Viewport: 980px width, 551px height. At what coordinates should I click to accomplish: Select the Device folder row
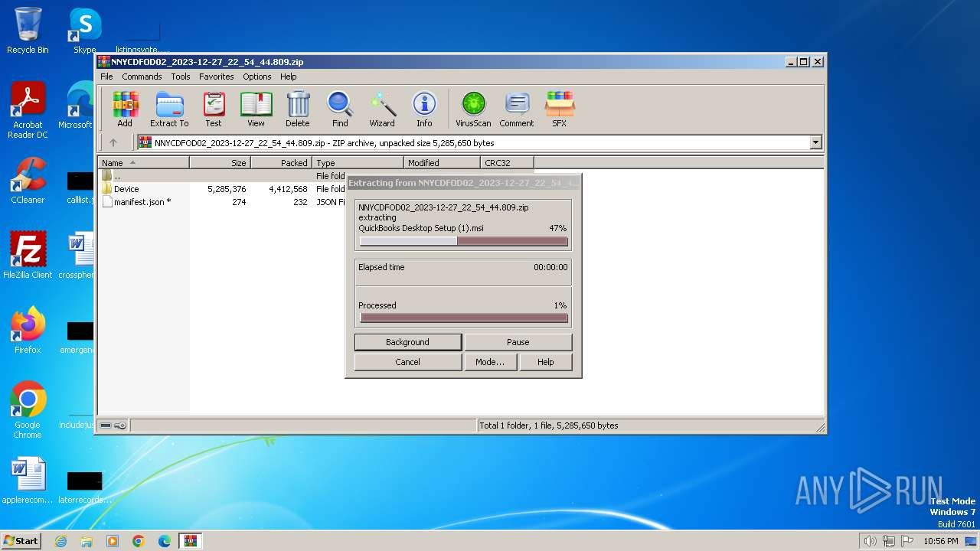coord(223,189)
